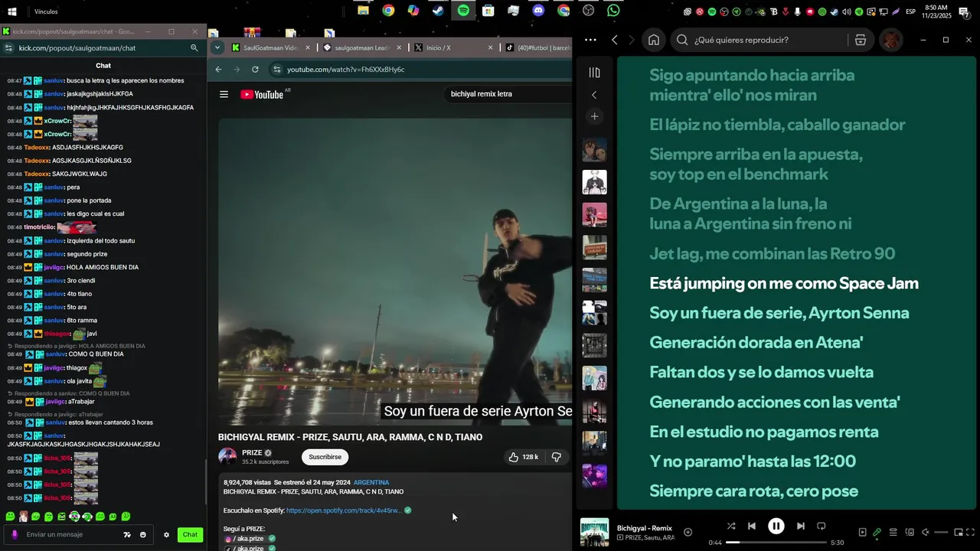The width and height of the screenshot is (980, 551).
Task: Create a new playlist with plus icon
Action: (594, 116)
